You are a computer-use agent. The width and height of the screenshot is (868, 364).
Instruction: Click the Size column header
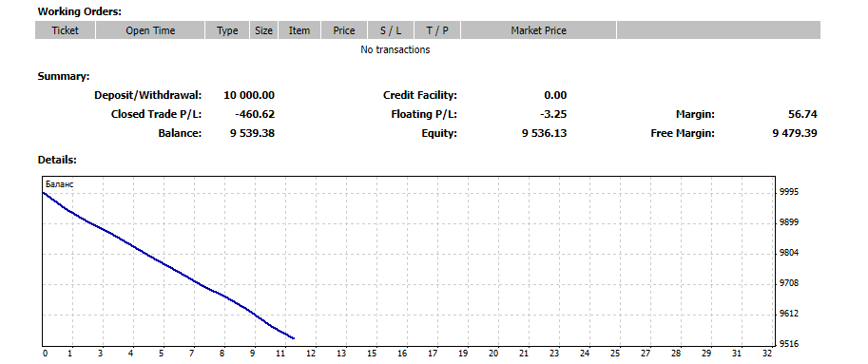tap(263, 30)
